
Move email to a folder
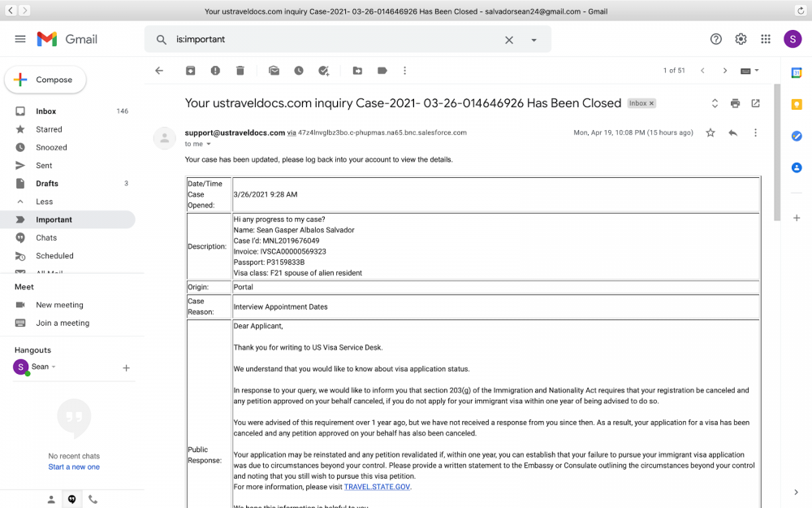pos(357,71)
